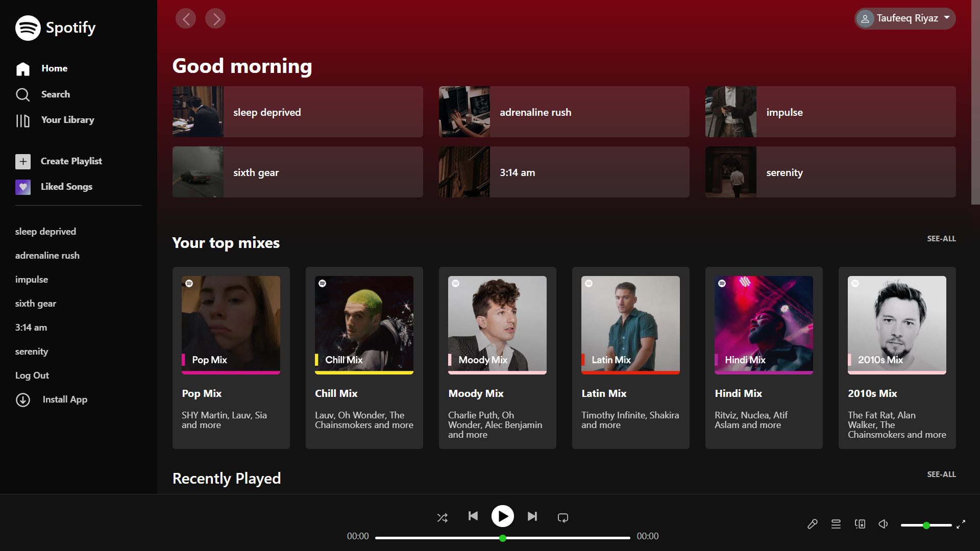
Task: Open serenity playlist in sidebar
Action: coord(32,352)
